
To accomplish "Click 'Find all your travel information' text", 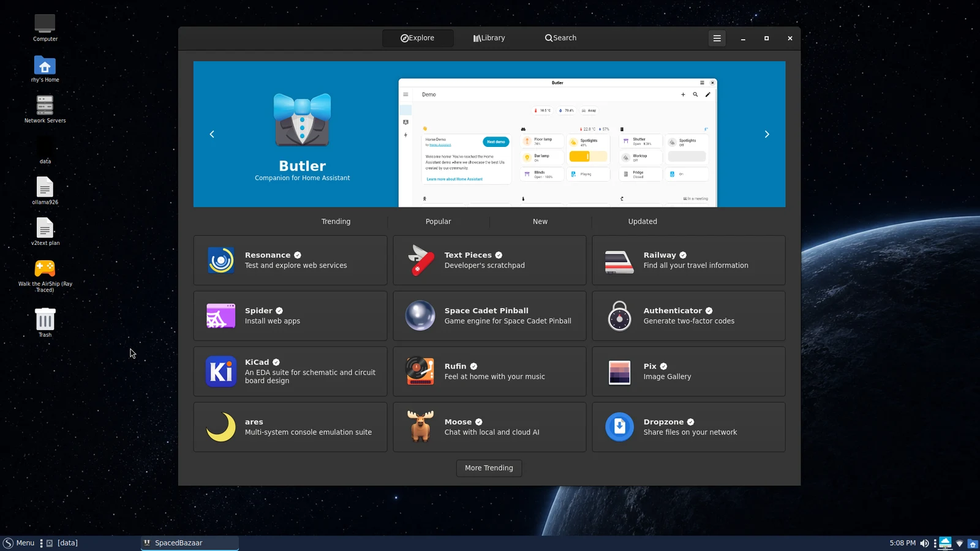I will coord(696,266).
